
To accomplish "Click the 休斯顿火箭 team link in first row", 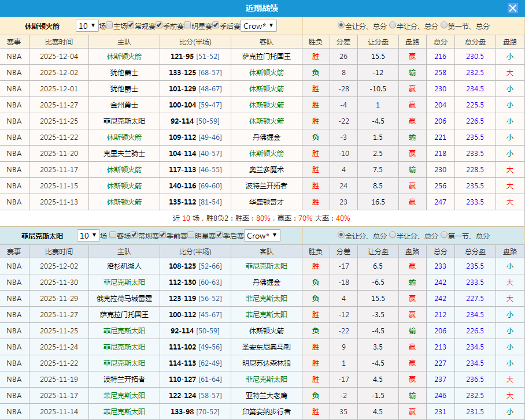I will click(x=123, y=57).
